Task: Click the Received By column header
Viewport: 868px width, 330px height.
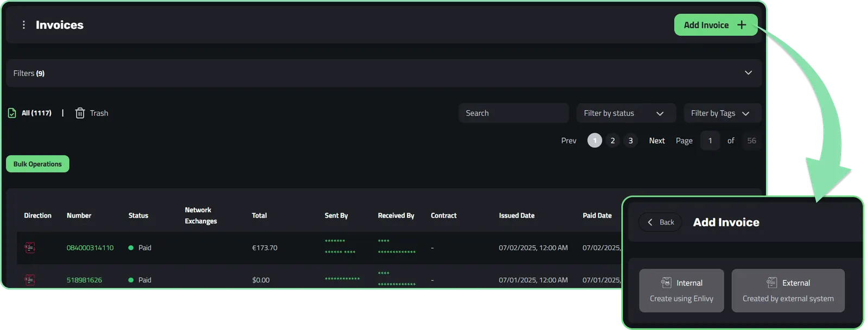Action: tap(396, 215)
